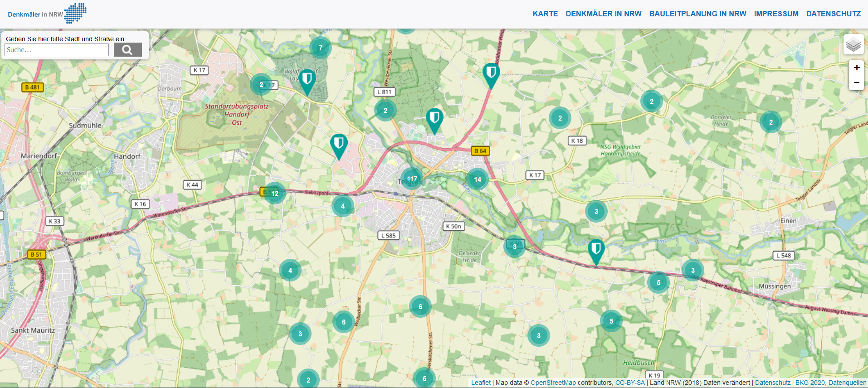The height and width of the screenshot is (388, 868).
Task: Expand the 2 cluster next to Dorseler Heide
Action: pyautogui.click(x=771, y=122)
